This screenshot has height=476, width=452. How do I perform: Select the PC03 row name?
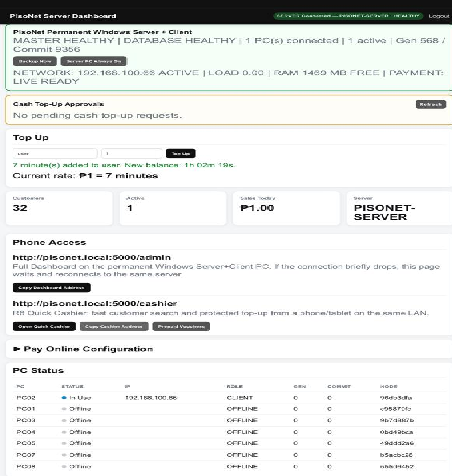[26, 420]
